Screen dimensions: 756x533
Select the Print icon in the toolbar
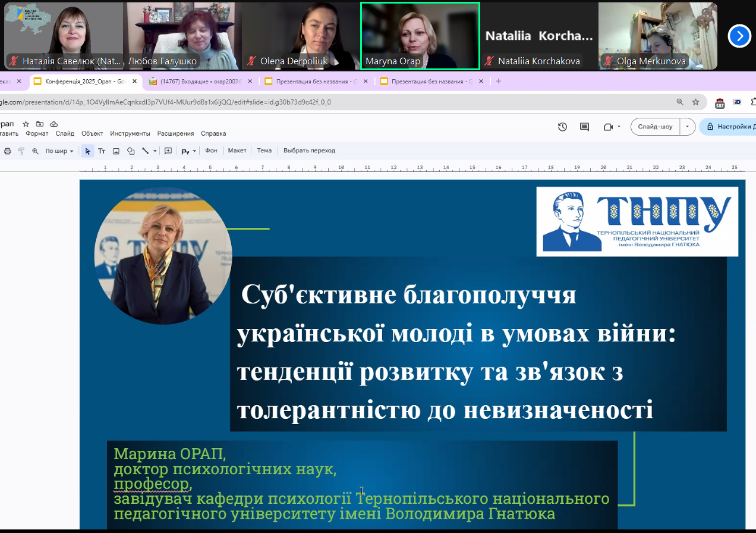7,151
